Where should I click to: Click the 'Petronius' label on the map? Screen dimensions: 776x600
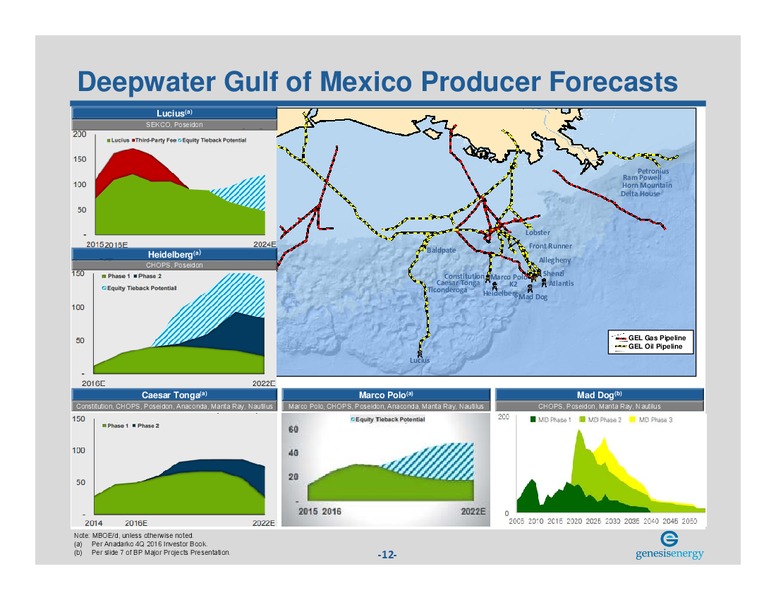653,171
